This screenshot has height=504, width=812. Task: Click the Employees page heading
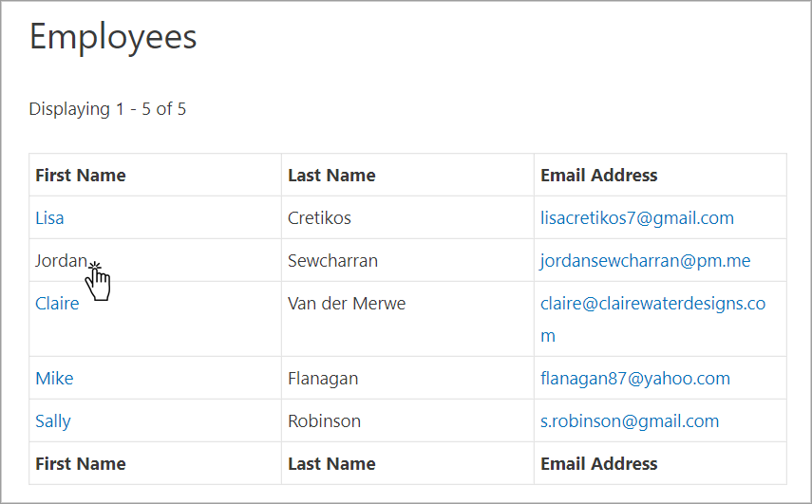point(113,37)
